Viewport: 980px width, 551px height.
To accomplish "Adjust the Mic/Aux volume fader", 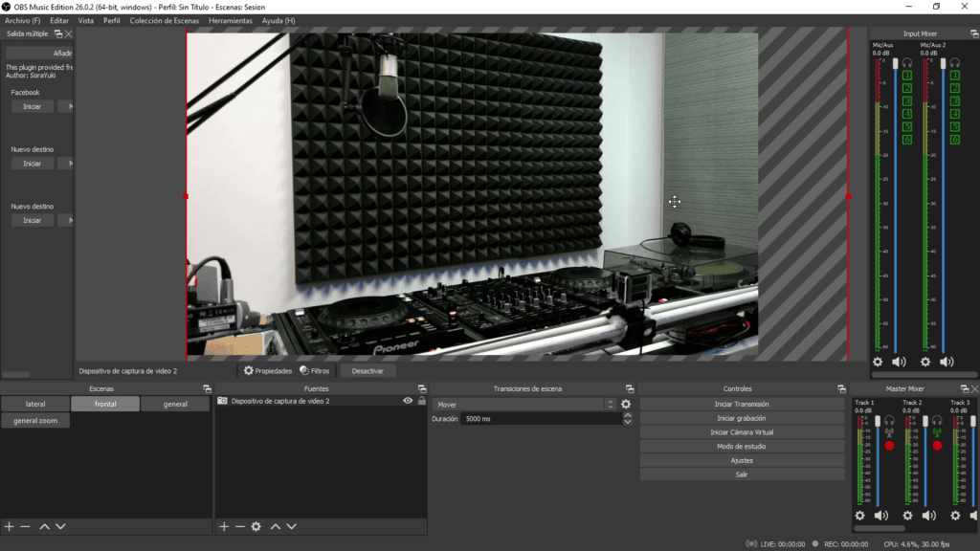I will (x=896, y=64).
